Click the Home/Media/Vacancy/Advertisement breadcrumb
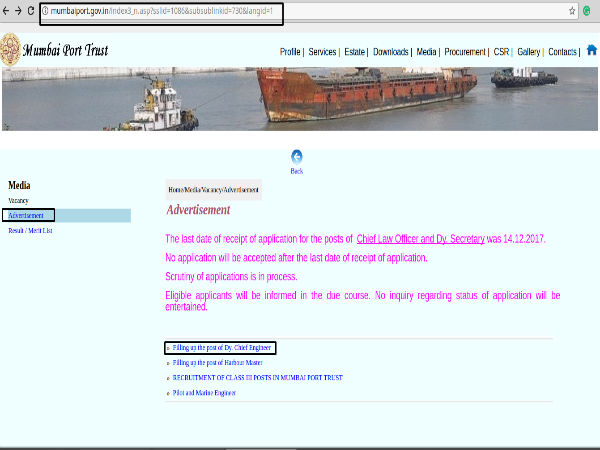This screenshot has height=450, width=600. [214, 190]
